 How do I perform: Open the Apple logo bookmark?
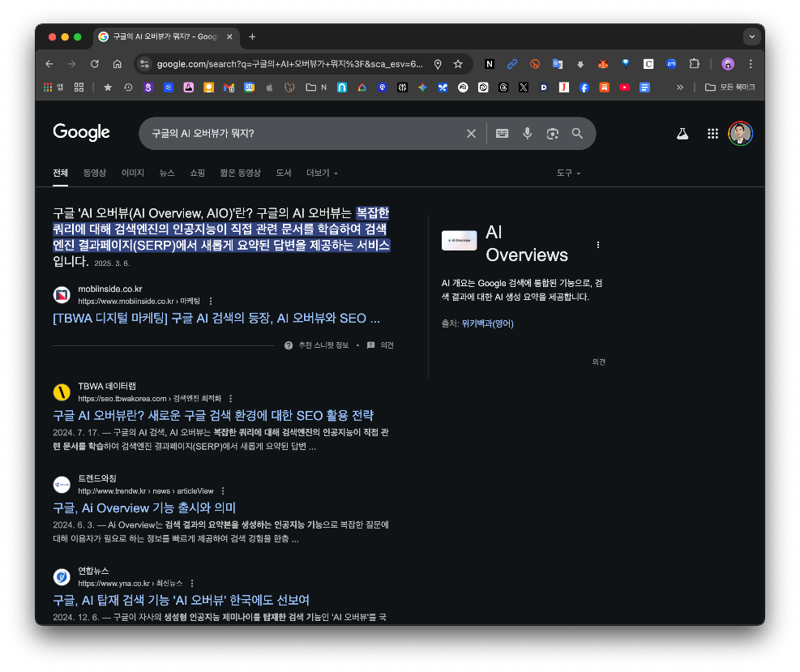269,88
